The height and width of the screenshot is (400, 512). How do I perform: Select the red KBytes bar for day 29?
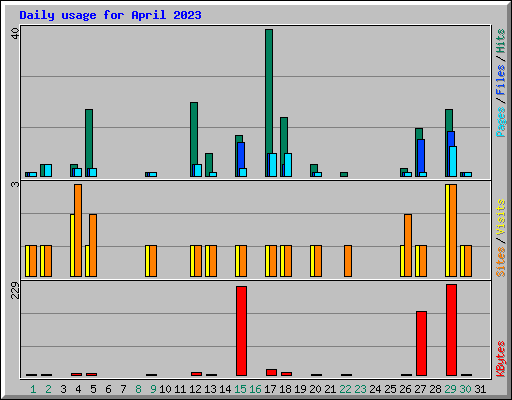tap(452, 330)
